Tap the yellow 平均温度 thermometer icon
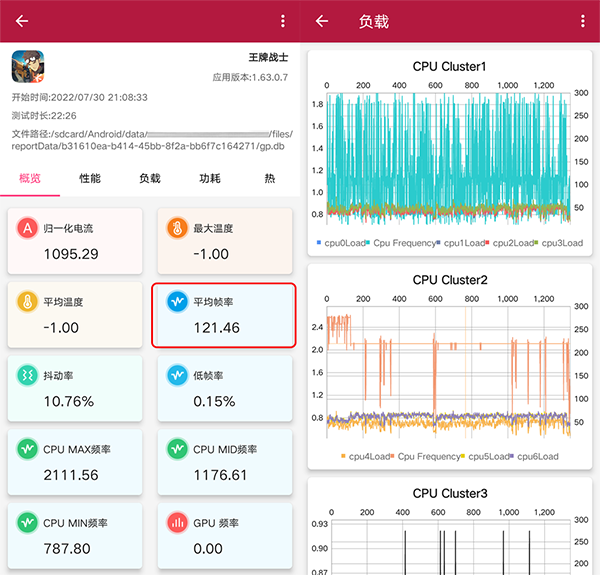This screenshot has width=600, height=575. pos(27,301)
